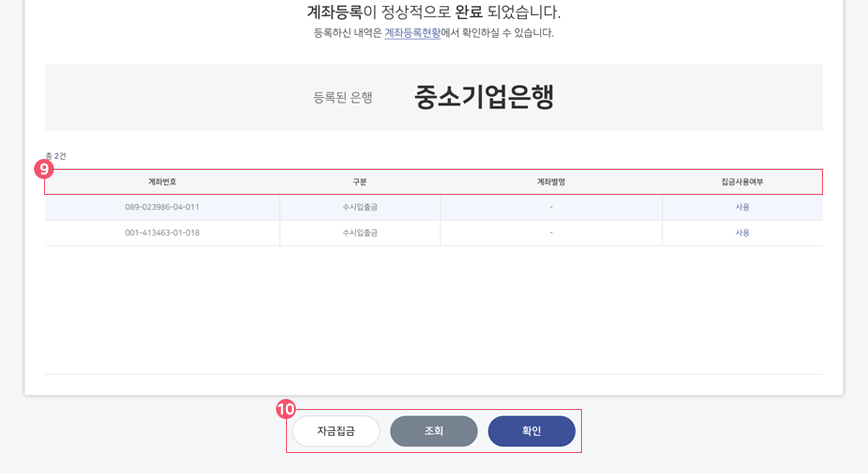Click the account alias cell for 089-023986-04-011

pyautogui.click(x=551, y=207)
